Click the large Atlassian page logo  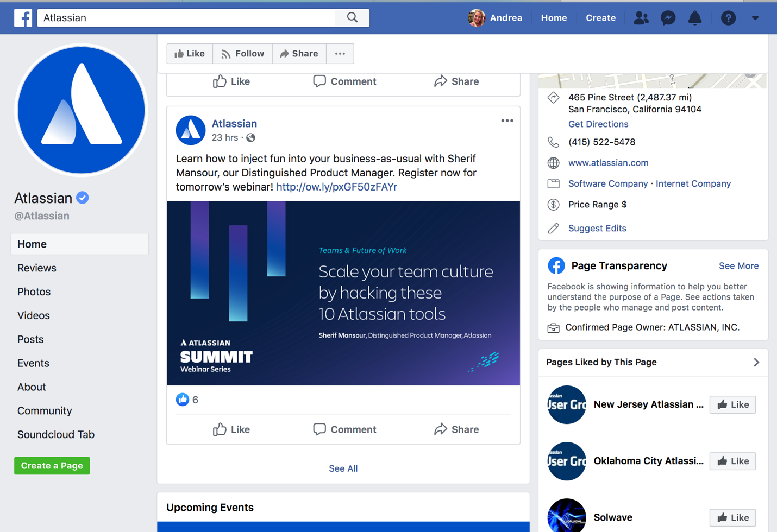click(x=82, y=110)
